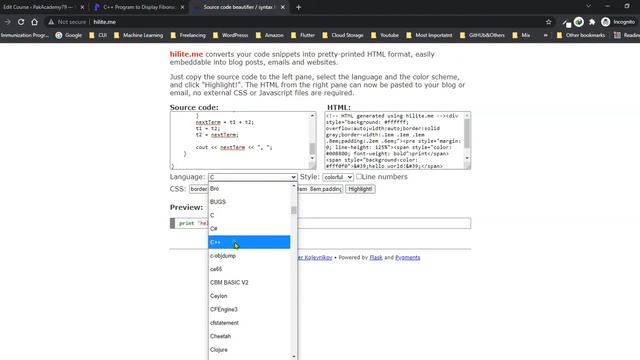Click the forward navigation arrow
Viewport: 640px width, 360px height.
coord(7,22)
